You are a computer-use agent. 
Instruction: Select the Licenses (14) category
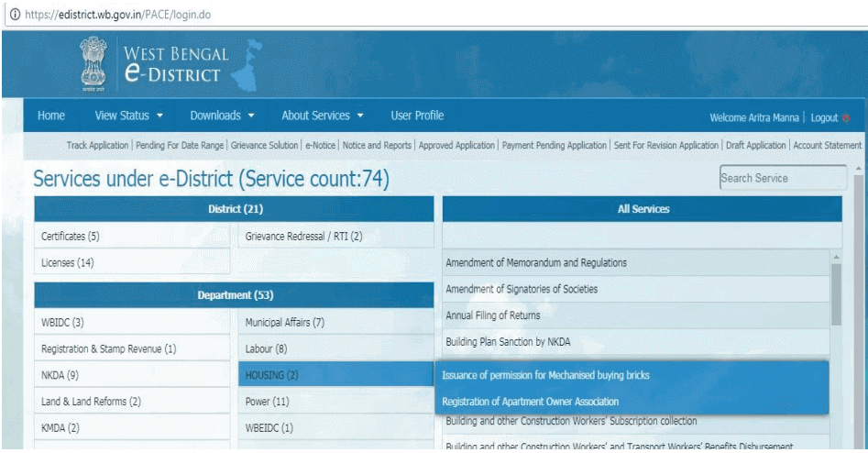[132, 262]
